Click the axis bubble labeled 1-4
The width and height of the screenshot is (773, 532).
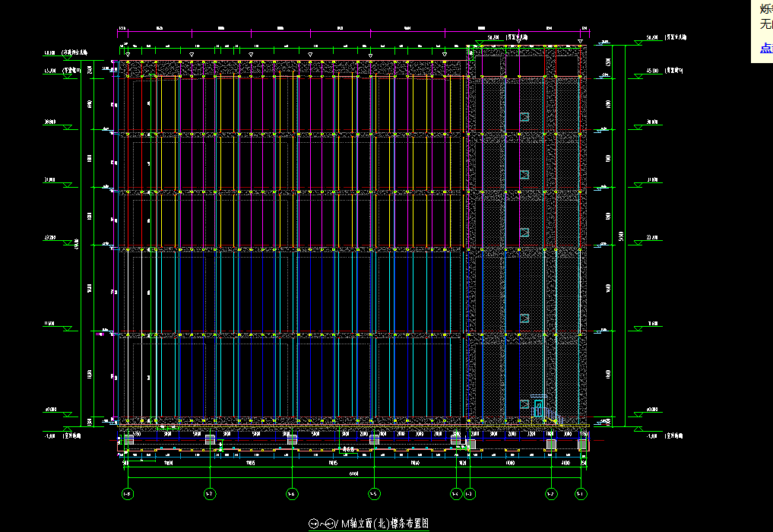coord(456,493)
